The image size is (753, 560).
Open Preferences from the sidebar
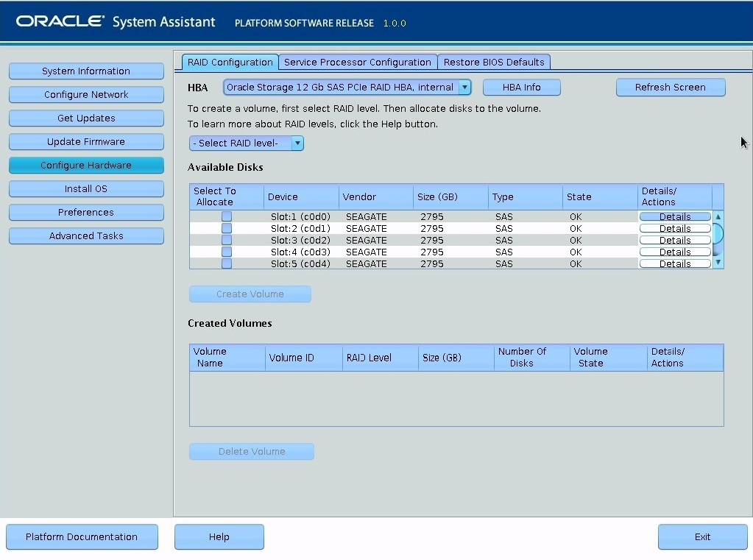point(86,212)
